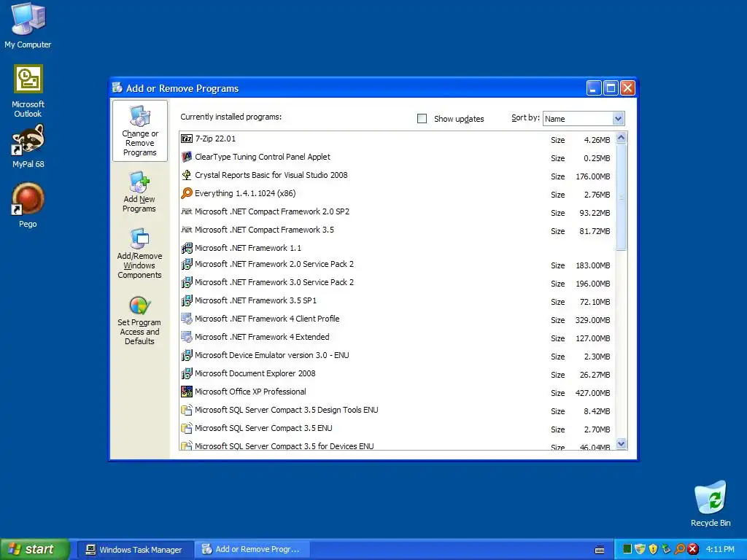Image resolution: width=747 pixels, height=560 pixels.
Task: Click Add or Remove Programs taskbar button
Action: [252, 550]
